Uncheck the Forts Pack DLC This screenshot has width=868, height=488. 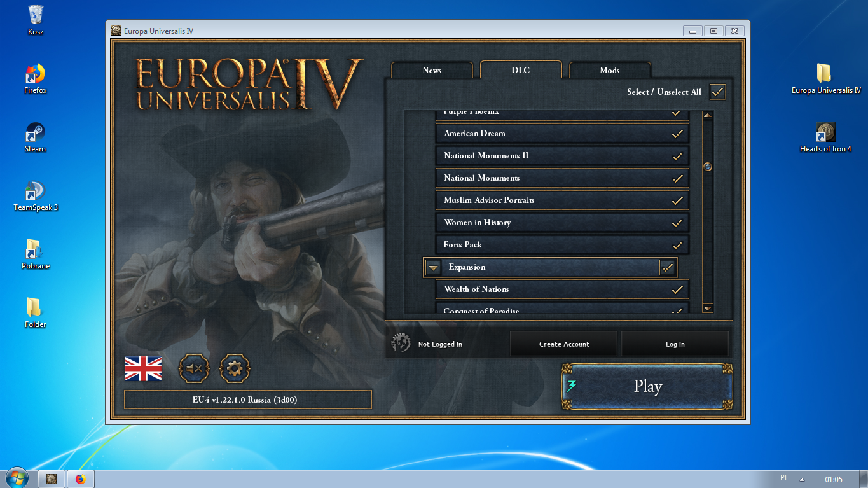pos(676,244)
